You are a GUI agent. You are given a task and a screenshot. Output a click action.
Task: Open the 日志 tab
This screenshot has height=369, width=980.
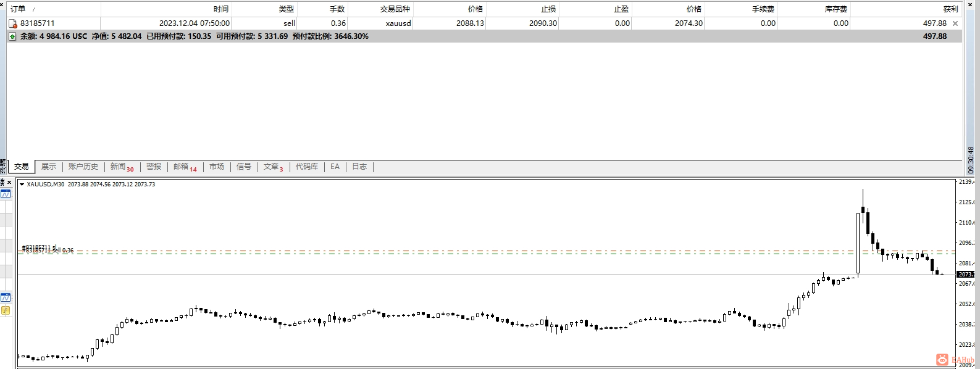359,167
